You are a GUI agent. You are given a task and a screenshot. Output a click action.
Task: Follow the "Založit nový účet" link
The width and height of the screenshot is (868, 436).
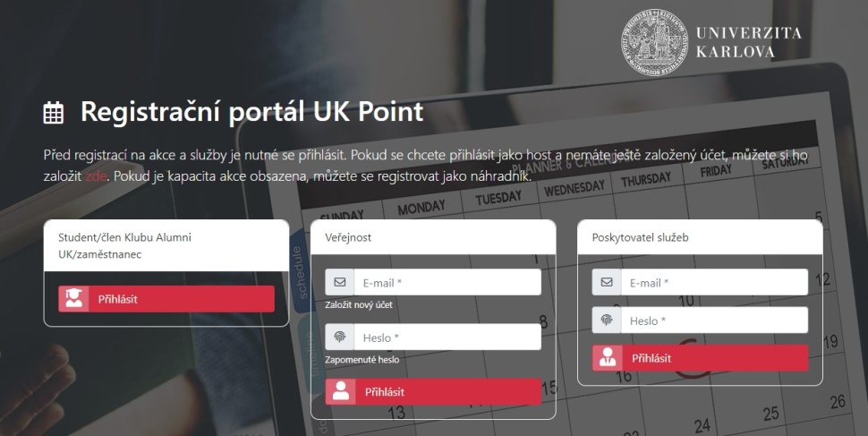359,304
